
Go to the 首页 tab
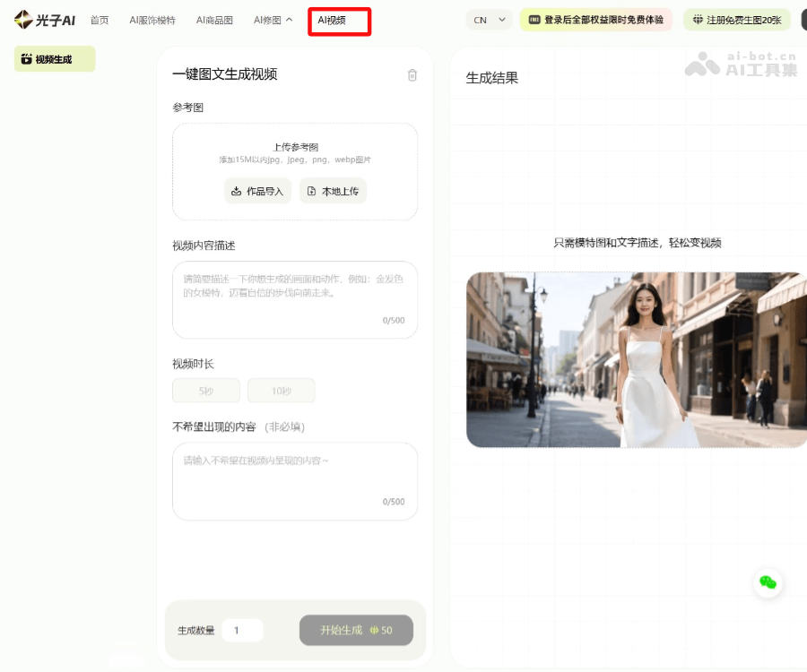tap(100, 20)
